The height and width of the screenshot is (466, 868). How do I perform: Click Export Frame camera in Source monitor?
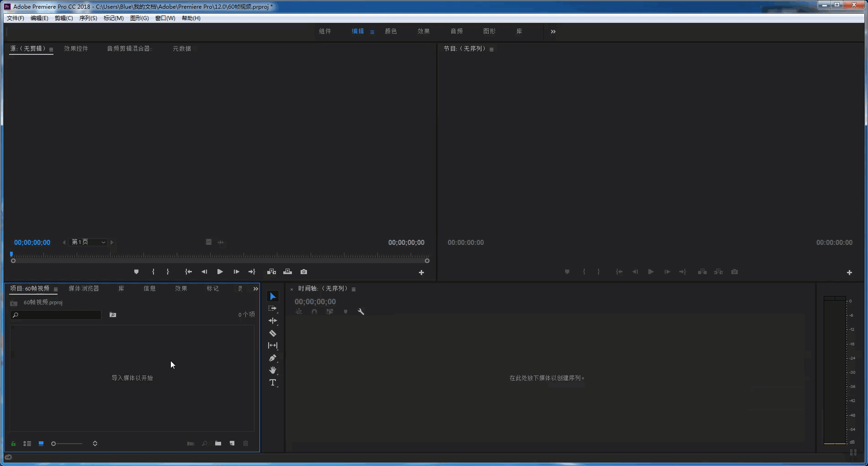(304, 272)
